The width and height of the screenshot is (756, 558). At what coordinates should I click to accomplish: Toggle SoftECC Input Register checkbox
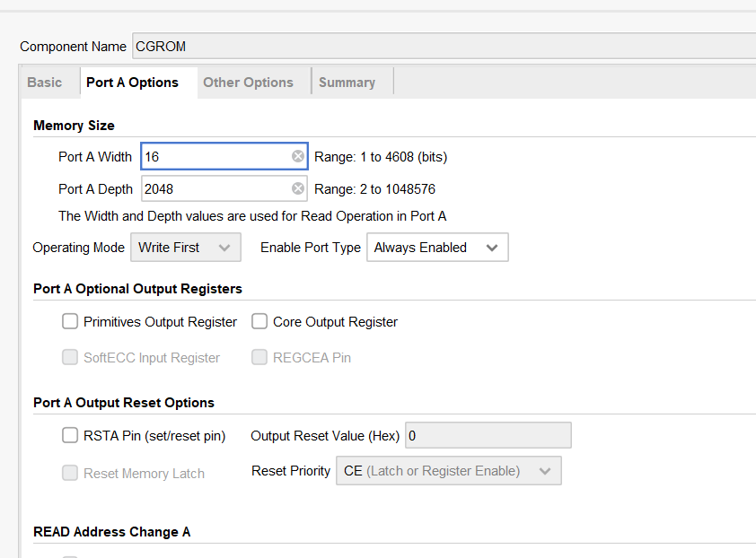pos(70,357)
